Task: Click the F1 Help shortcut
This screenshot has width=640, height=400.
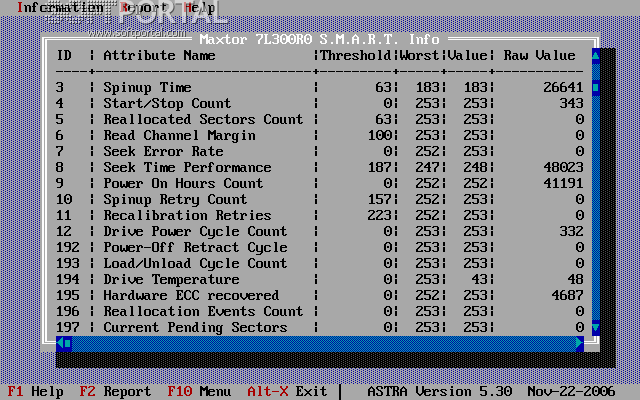Action: [36, 391]
